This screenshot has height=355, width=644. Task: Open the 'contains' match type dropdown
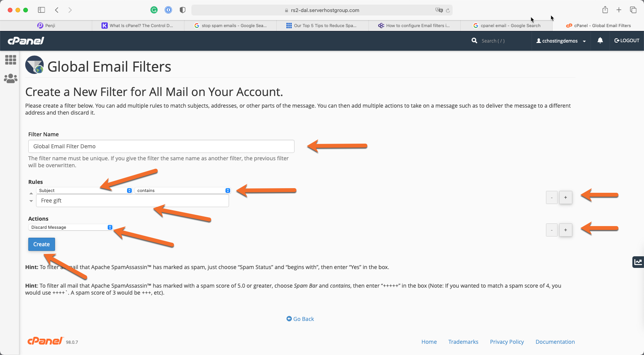point(183,190)
